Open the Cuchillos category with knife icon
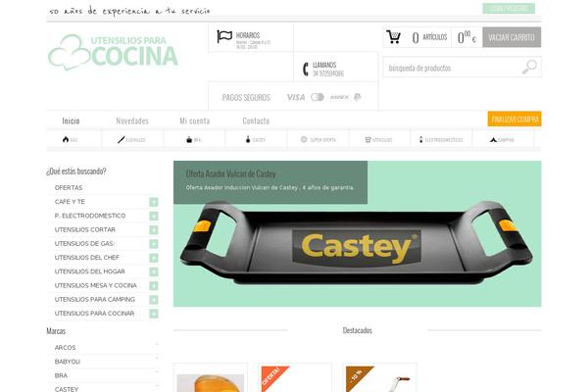 [131, 139]
